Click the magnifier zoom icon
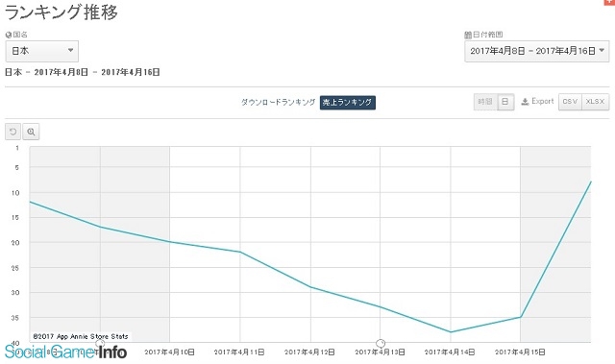The image size is (615, 364). pyautogui.click(x=31, y=132)
